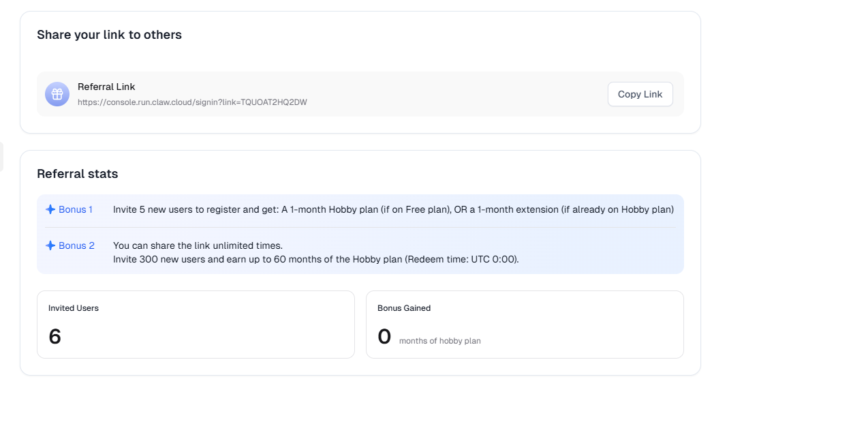Click the 'Referral Link' title text
This screenshot has width=868, height=437.
(x=106, y=87)
